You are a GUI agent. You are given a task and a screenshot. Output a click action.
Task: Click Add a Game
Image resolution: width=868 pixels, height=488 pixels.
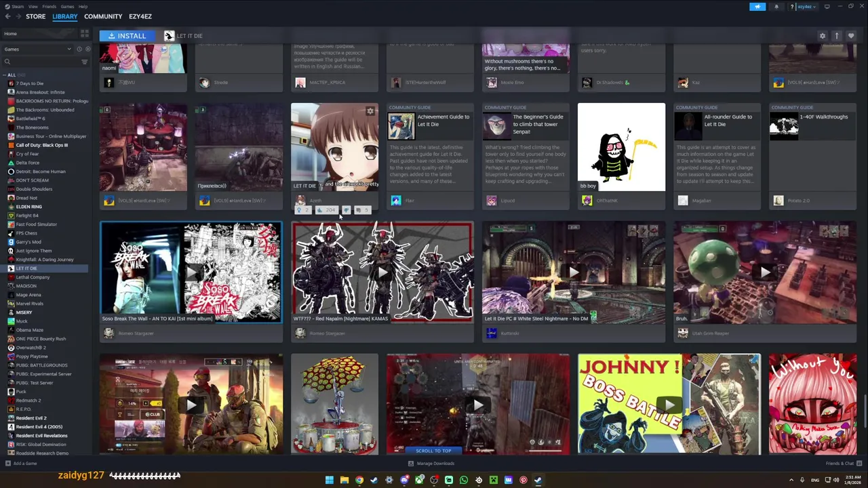tap(21, 464)
